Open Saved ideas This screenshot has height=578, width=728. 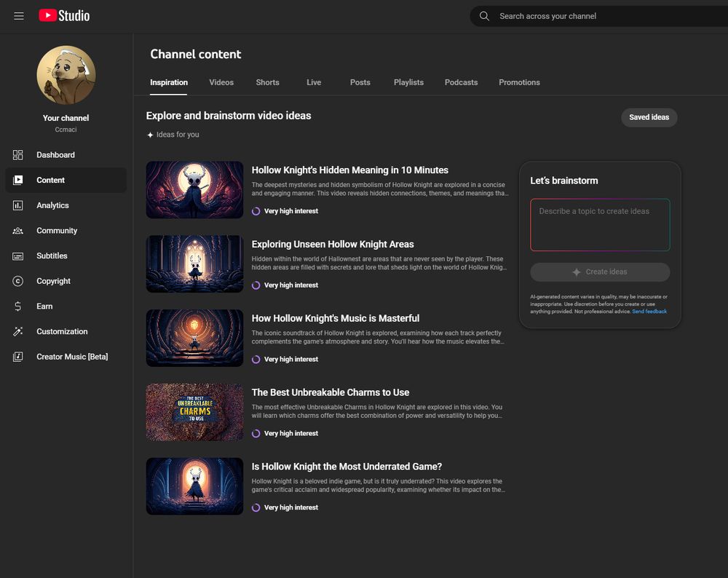click(x=649, y=117)
